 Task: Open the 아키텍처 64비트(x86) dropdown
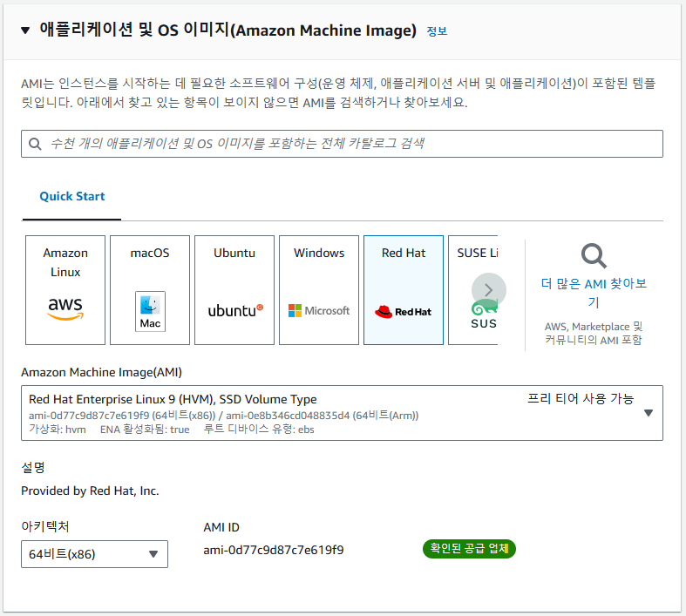(94, 554)
